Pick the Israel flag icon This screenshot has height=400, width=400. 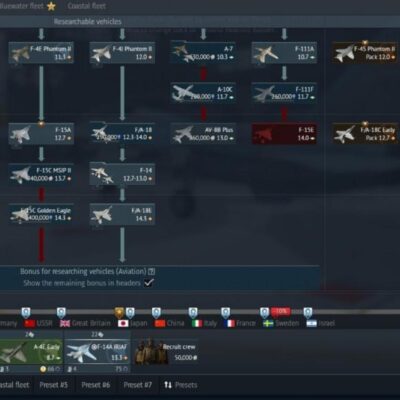tap(312, 323)
